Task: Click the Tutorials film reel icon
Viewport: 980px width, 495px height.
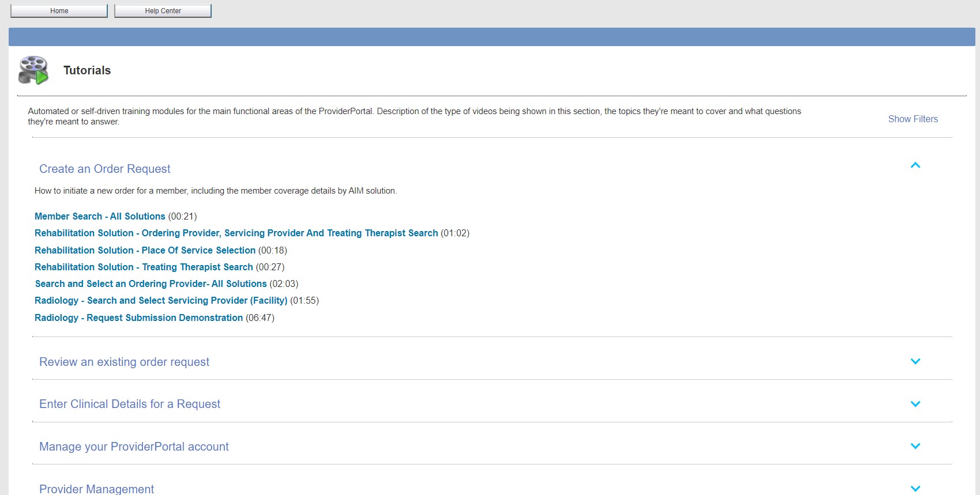Action: point(33,70)
